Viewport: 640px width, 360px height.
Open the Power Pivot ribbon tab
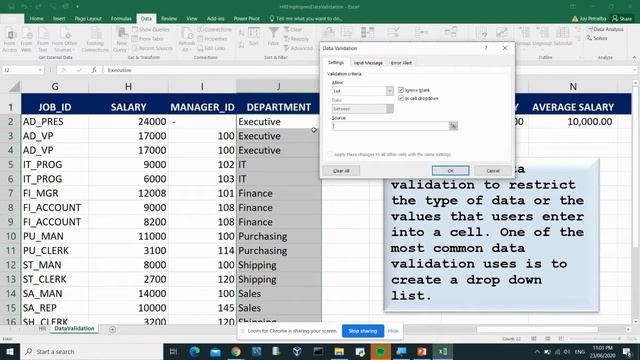tap(247, 18)
